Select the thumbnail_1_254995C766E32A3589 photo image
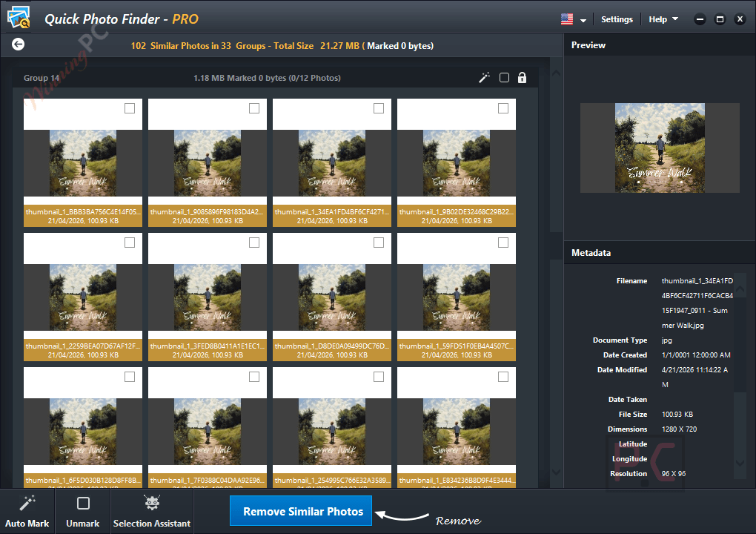Screen dimensions: 756x534 click(332, 431)
